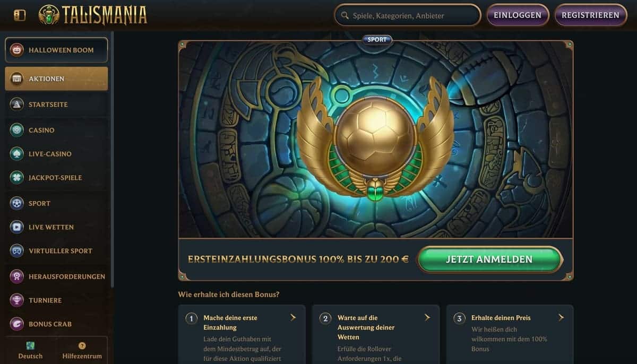Focus the 'Spiele, Kategorien, Anbieter' search field
The image size is (637, 364).
408,15
